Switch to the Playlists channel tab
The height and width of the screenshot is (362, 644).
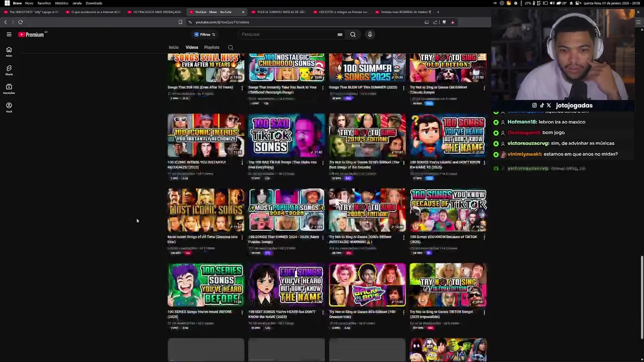point(212,47)
